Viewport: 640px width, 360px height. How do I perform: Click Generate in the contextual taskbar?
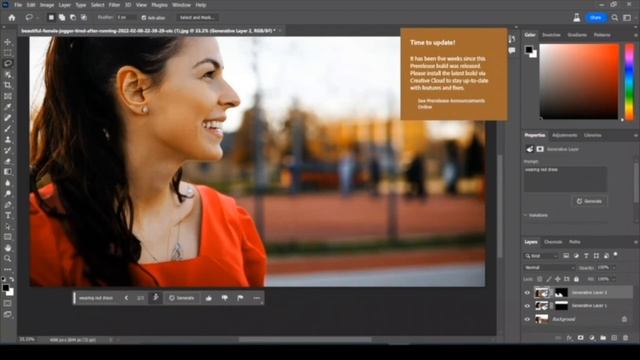[x=182, y=298]
